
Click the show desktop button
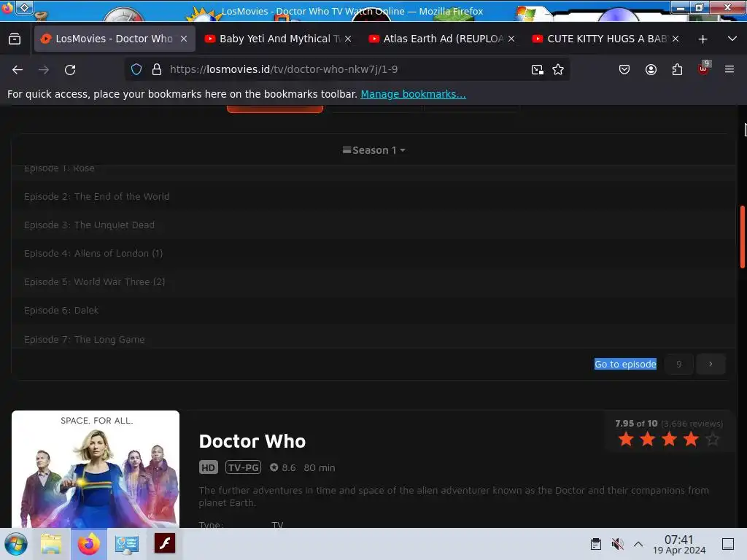728,544
